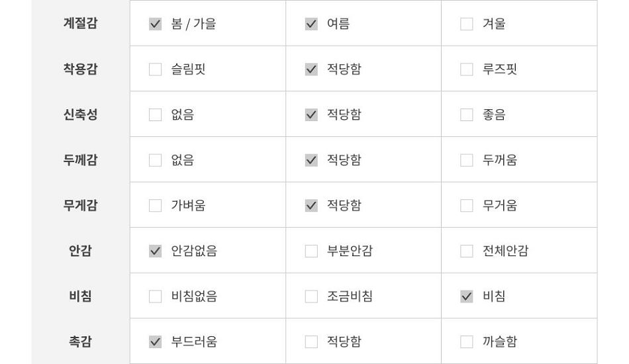Tick the 슬림핏 fit checkbox
Screen dimensions: 629x364
[x=155, y=69]
